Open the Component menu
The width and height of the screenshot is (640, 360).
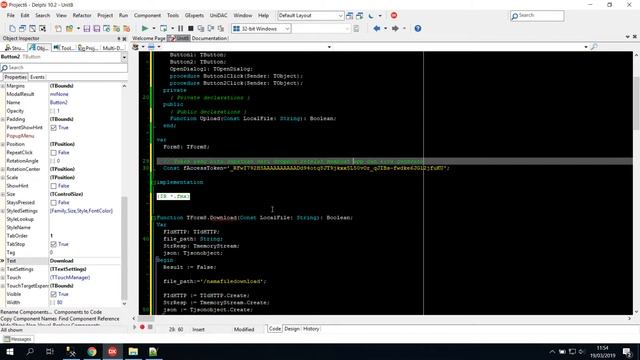(x=147, y=16)
